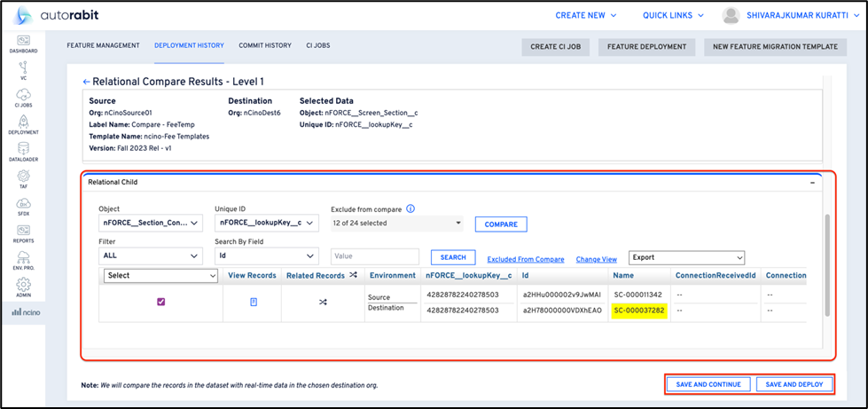This screenshot has width=868, height=409.
Task: Open the Dataloader sidebar icon
Action: (x=23, y=151)
